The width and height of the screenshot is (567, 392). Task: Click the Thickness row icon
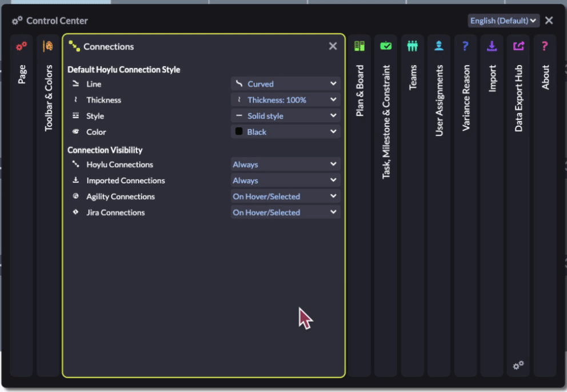(x=75, y=100)
